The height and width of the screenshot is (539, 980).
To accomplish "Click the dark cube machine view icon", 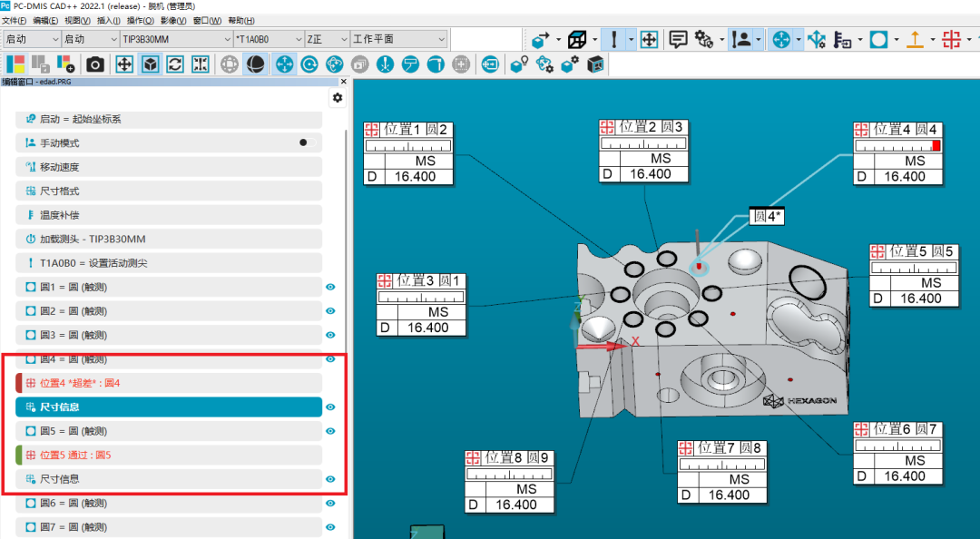I will (x=595, y=64).
